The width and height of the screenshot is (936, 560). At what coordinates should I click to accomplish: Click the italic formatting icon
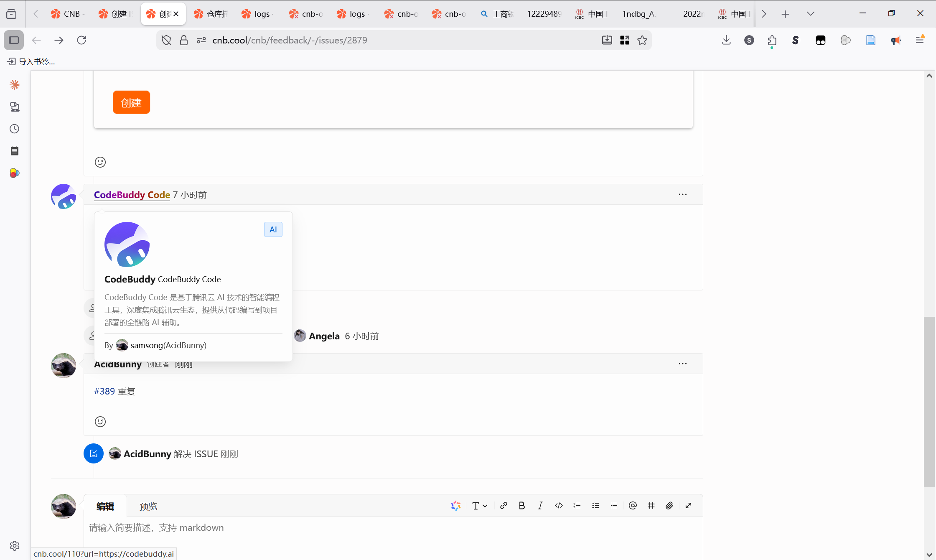tap(540, 506)
